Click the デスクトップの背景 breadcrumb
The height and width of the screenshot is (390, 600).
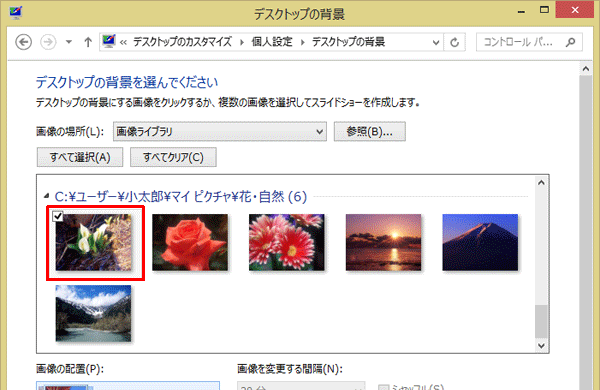point(348,42)
